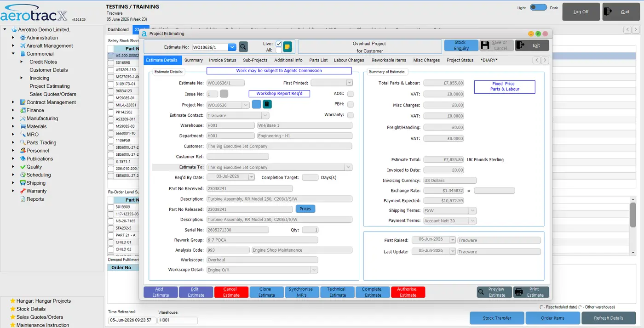This screenshot has height=328, width=644.
Task: Open the Payment Terms dropdown
Action: click(472, 221)
